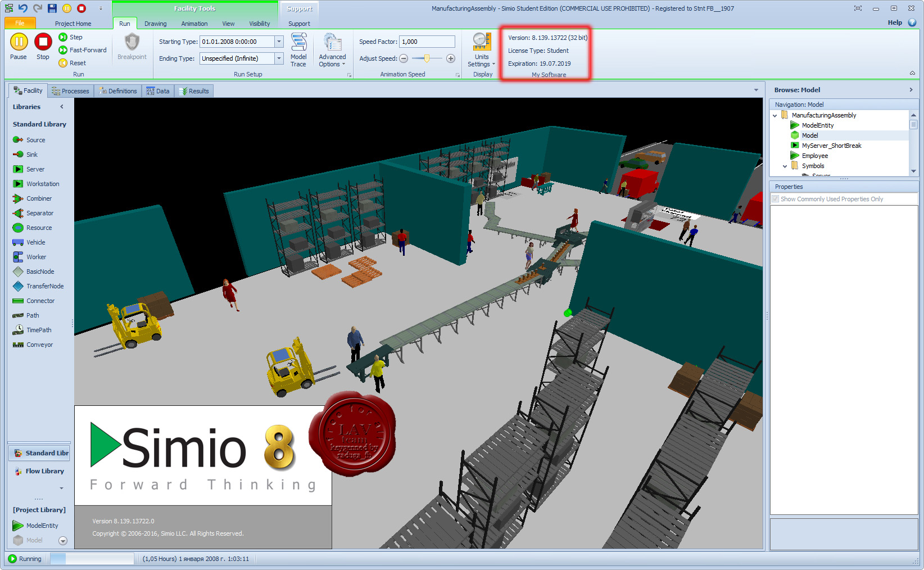Switch to Project Home ribbon tab

pos(73,24)
